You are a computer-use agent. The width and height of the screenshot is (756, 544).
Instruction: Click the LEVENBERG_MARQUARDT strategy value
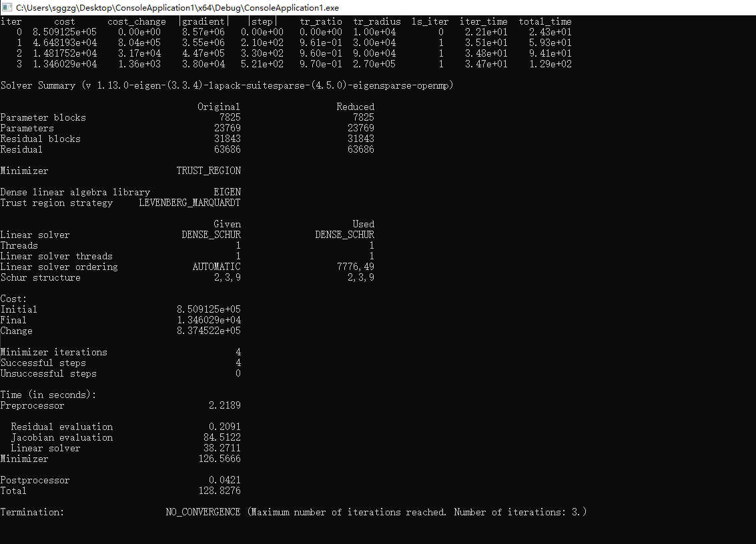click(190, 203)
